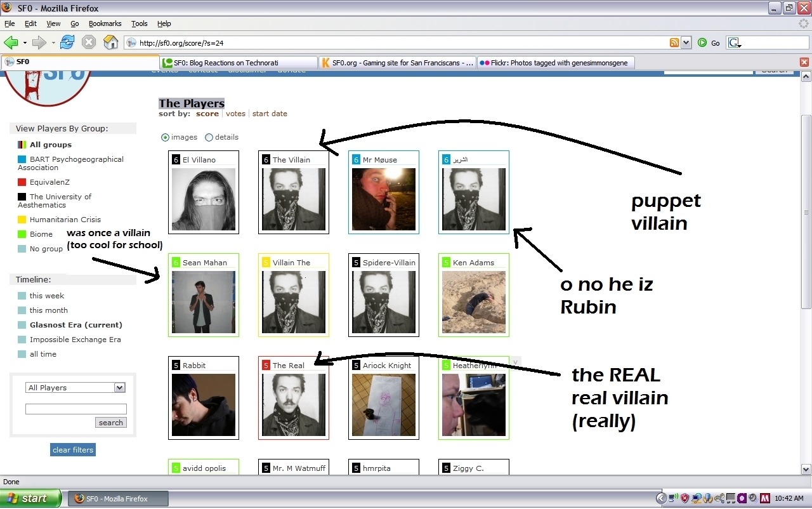Click the clear filters button
Image resolution: width=812 pixels, height=509 pixels.
[73, 450]
